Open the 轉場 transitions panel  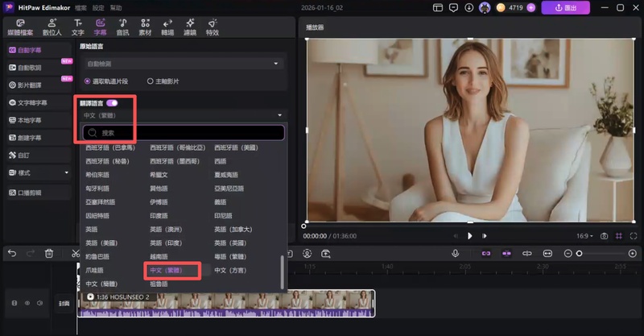click(167, 28)
